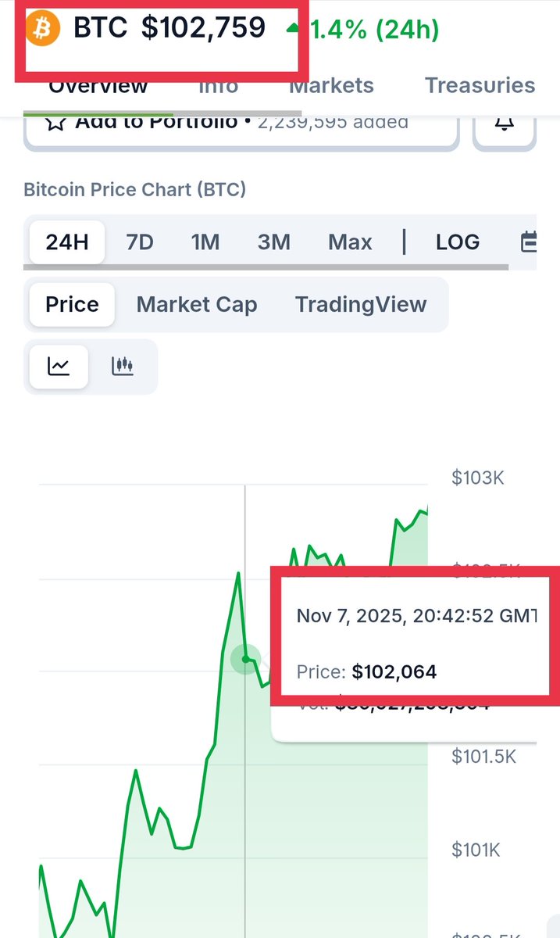Open the Treasuries tab

(480, 85)
